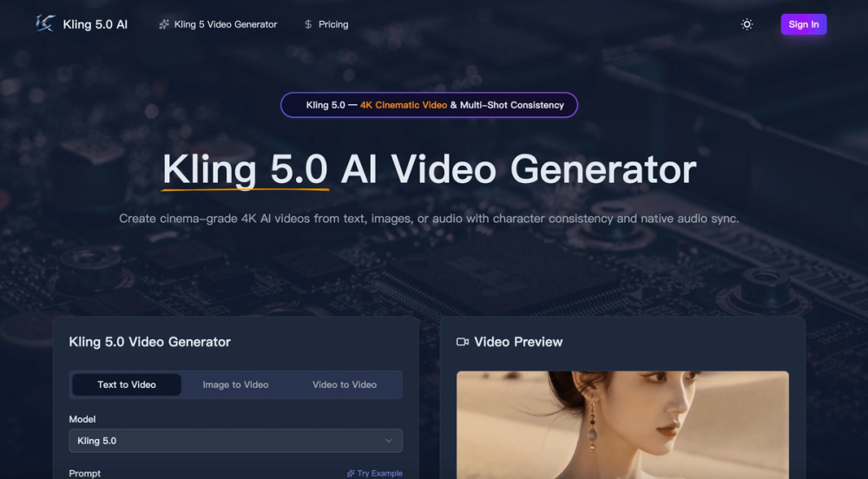Go to Kling 5 Video Generator page
The width and height of the screenshot is (868, 479).
(x=218, y=24)
